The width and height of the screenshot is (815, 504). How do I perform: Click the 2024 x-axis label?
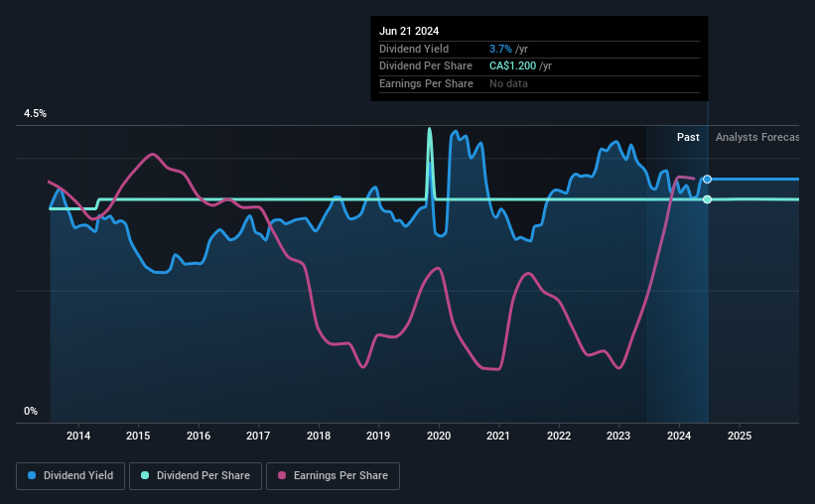click(x=679, y=436)
